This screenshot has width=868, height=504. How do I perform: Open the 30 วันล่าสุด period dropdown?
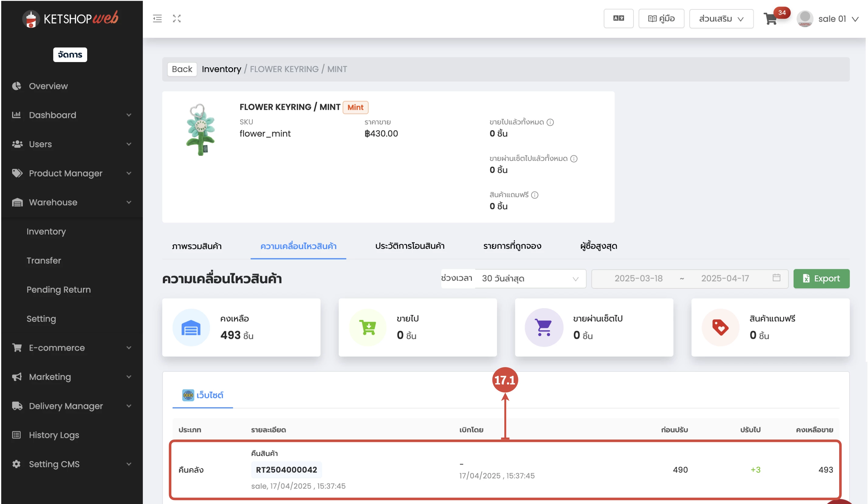pos(530,279)
